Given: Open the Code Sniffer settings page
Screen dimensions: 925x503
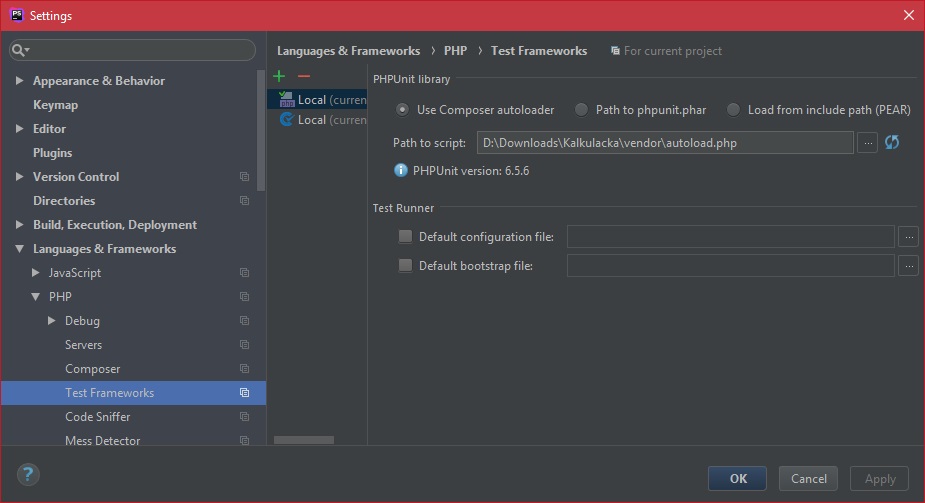Looking at the screenshot, I should click(97, 416).
